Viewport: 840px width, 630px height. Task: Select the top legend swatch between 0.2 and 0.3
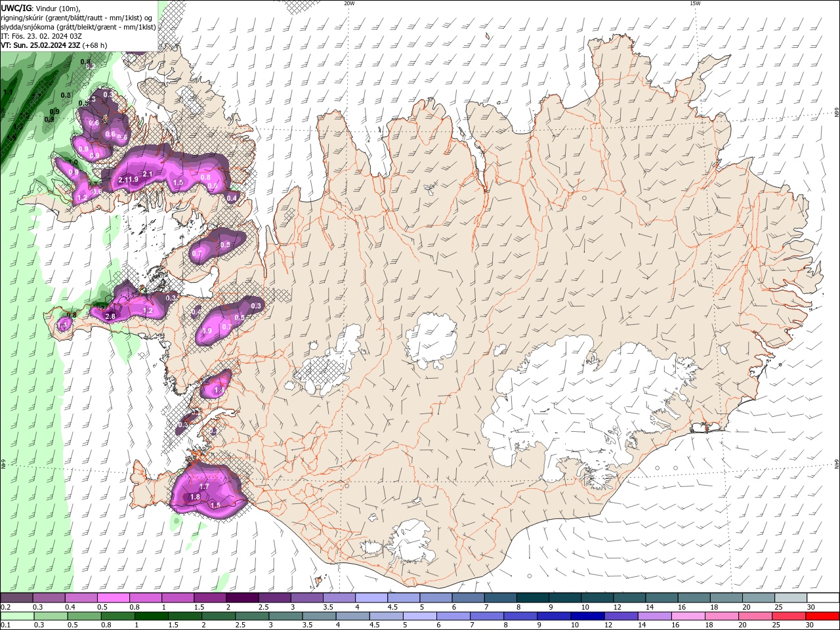(x=17, y=598)
